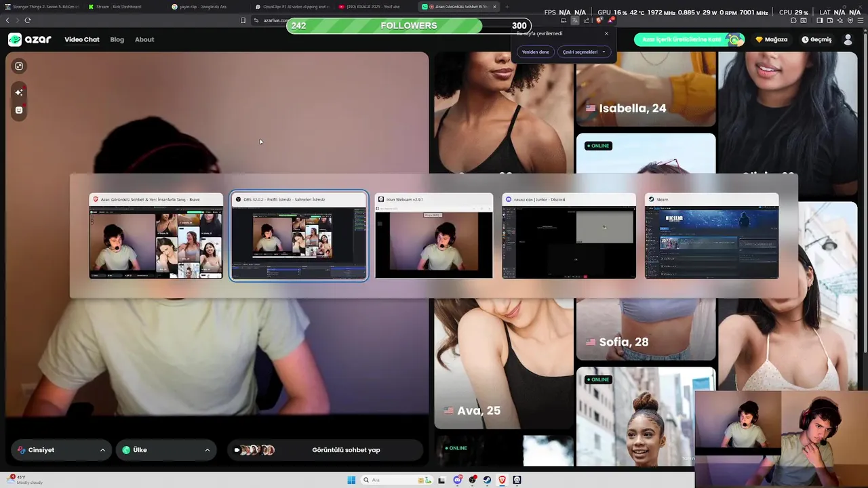Open the About nav item
This screenshot has width=868, height=488.
pos(144,39)
